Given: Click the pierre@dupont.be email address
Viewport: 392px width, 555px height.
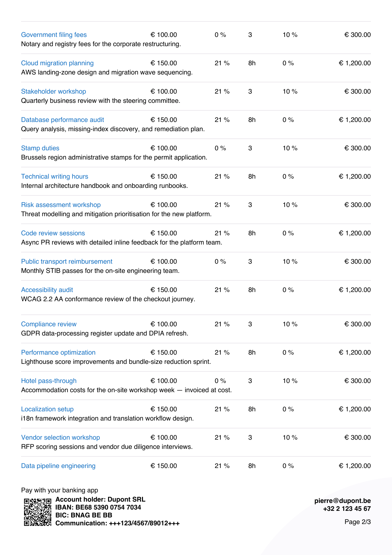Looking at the screenshot, I should pyautogui.click(x=343, y=501).
